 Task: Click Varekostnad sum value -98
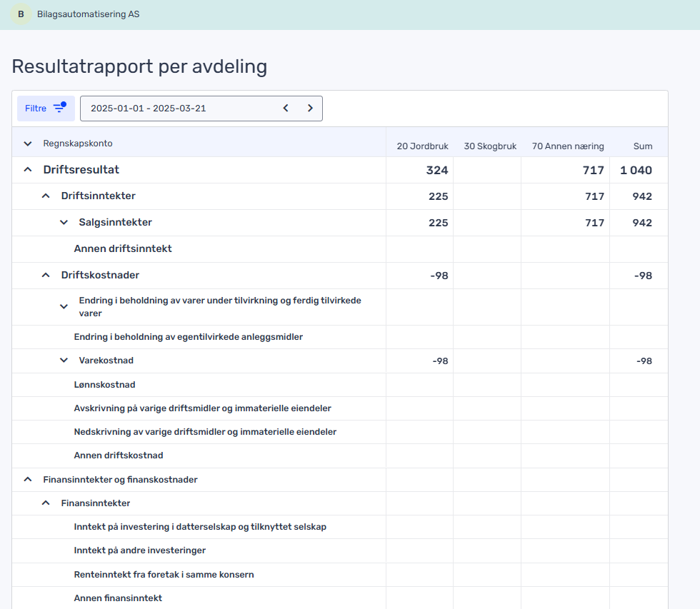644,361
